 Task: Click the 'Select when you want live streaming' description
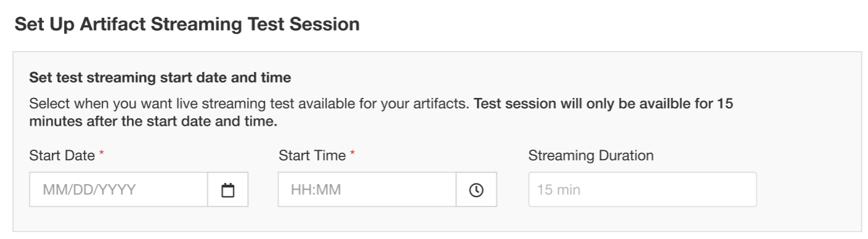(249, 104)
